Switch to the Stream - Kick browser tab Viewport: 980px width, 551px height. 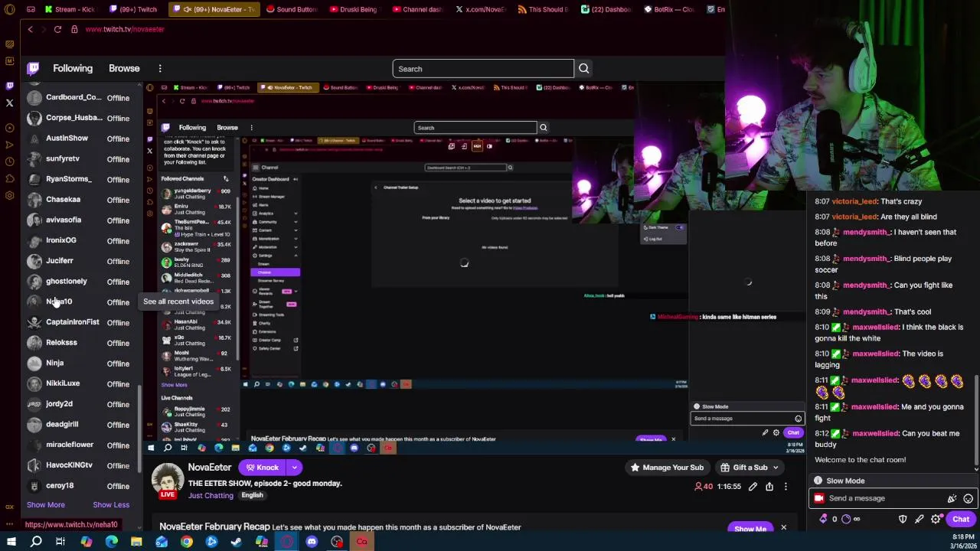tap(70, 9)
